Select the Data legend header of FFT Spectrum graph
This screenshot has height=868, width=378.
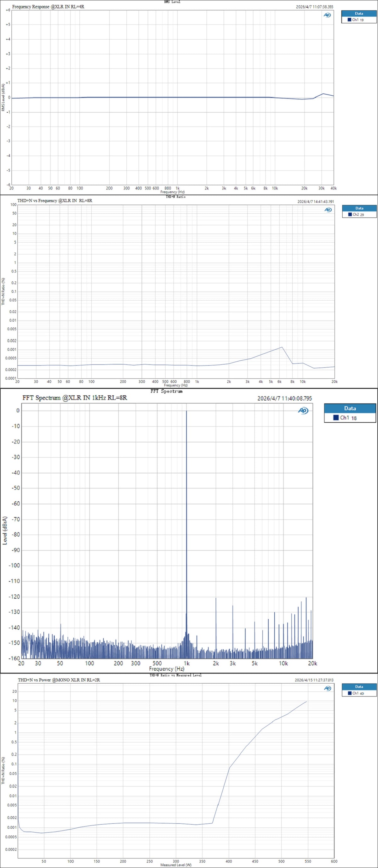(350, 408)
